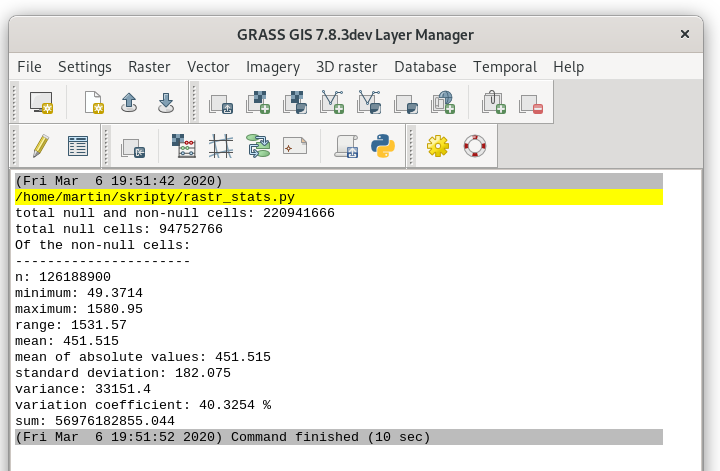The width and height of the screenshot is (720, 471).
Task: Open the Temporal menu
Action: [x=505, y=67]
